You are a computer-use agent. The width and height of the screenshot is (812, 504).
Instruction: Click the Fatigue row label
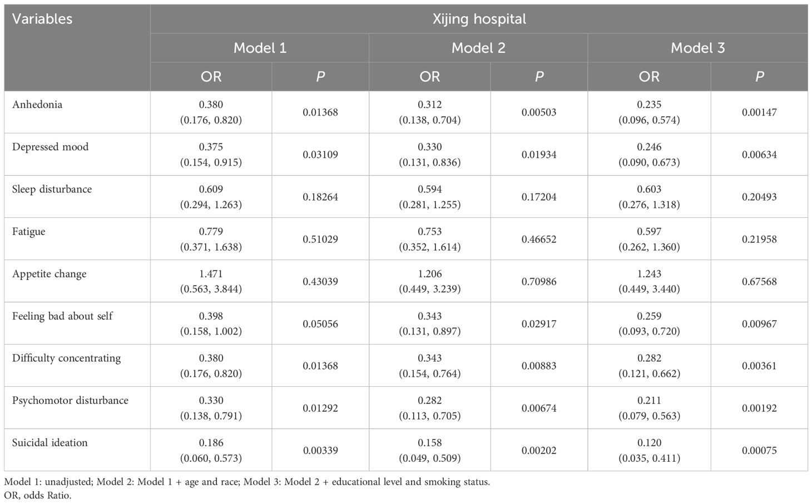pos(29,231)
